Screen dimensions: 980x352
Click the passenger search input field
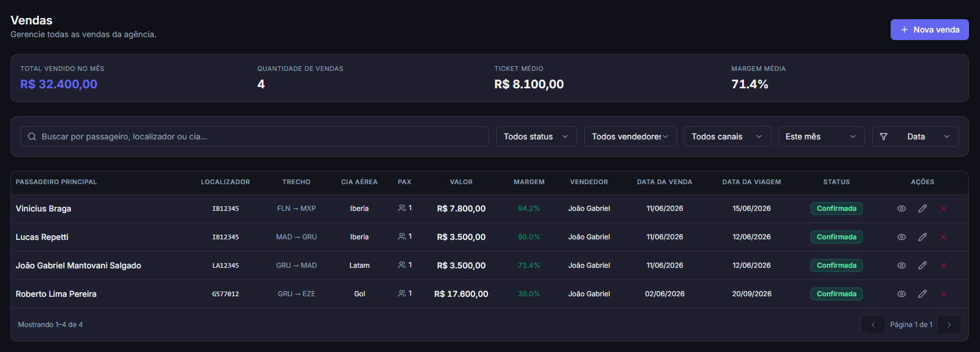(255, 137)
